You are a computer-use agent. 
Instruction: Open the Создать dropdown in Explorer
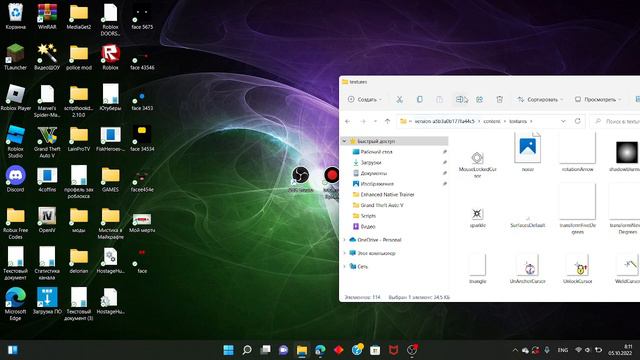[x=364, y=100]
